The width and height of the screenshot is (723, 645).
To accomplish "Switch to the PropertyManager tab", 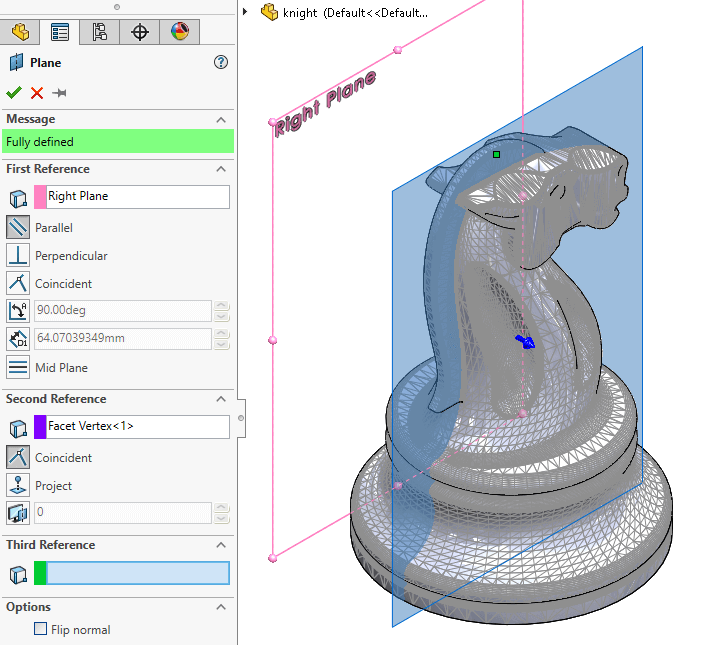I will pos(59,32).
